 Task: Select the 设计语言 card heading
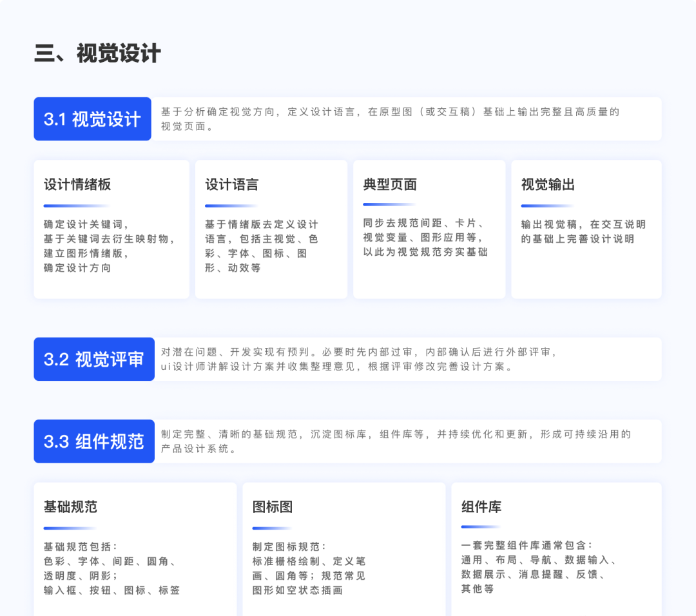(x=231, y=185)
